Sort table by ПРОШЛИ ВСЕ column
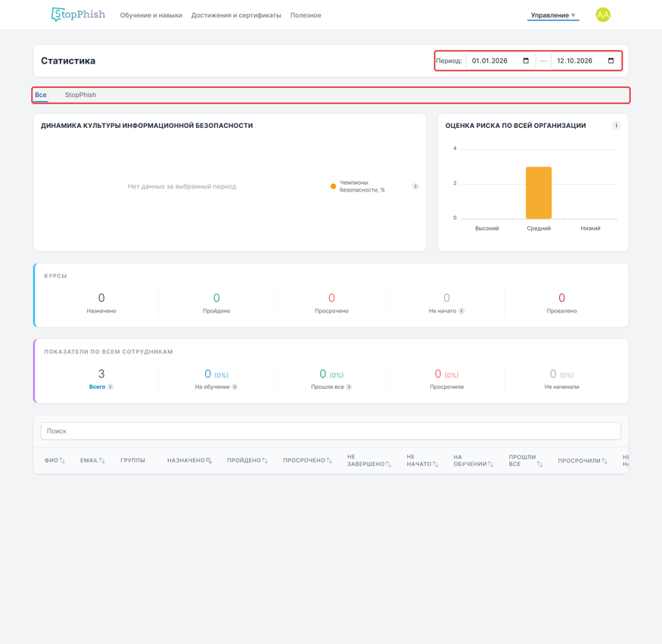 [539, 464]
